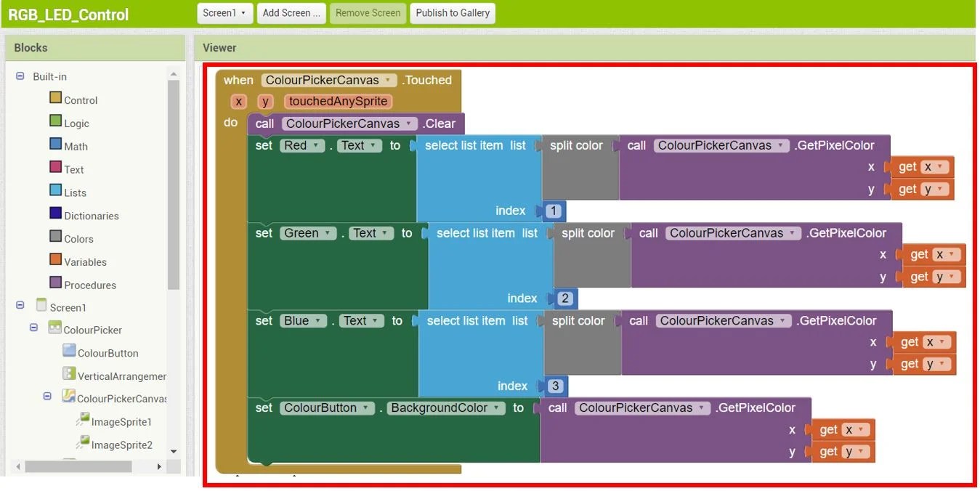This screenshot has height=491, width=980.
Task: Click Publish to Gallery
Action: coord(452,12)
